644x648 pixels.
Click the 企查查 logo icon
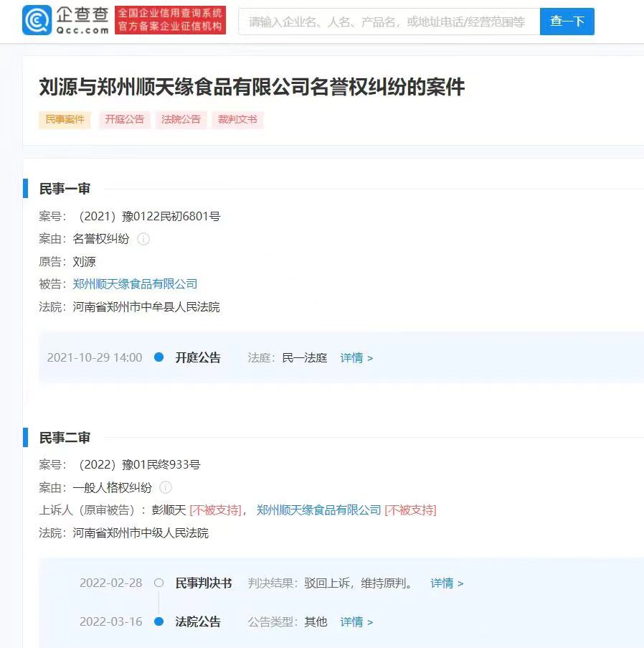click(x=37, y=20)
